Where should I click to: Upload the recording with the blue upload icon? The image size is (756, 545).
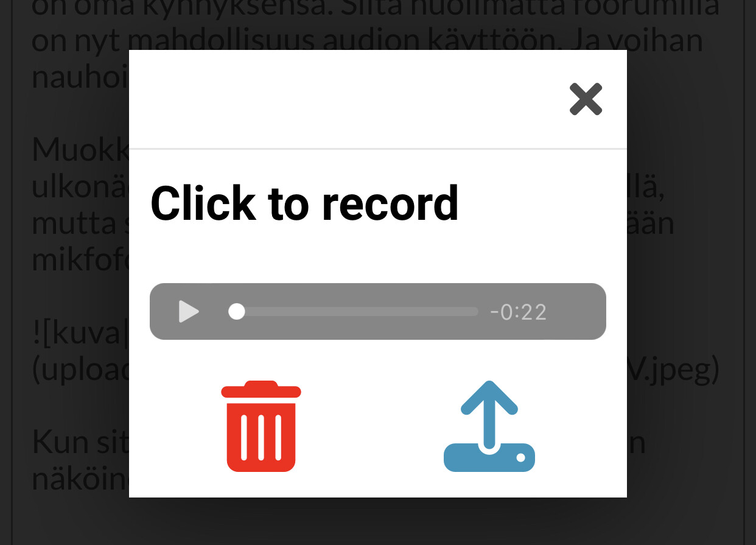(x=489, y=426)
